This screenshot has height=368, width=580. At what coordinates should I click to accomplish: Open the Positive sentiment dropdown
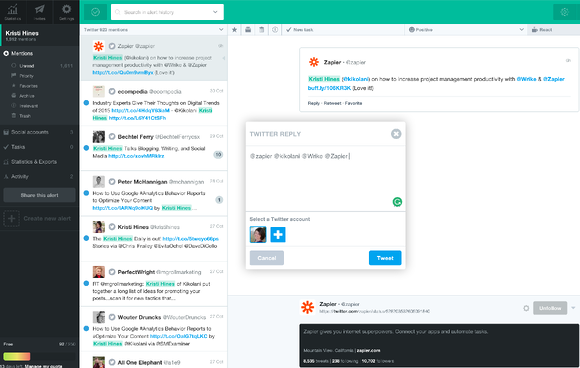pyautogui.click(x=466, y=30)
